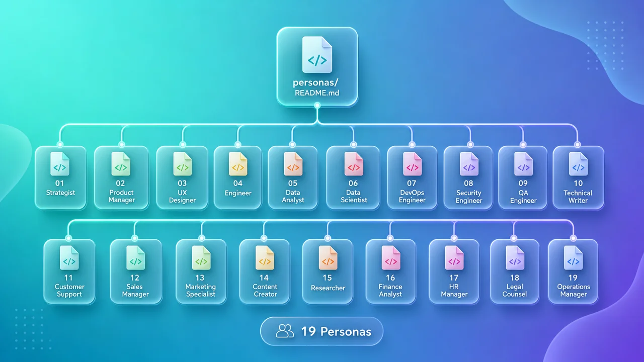Click the "Product Manager" label
Viewport: 644px width, 362px height.
click(x=122, y=196)
